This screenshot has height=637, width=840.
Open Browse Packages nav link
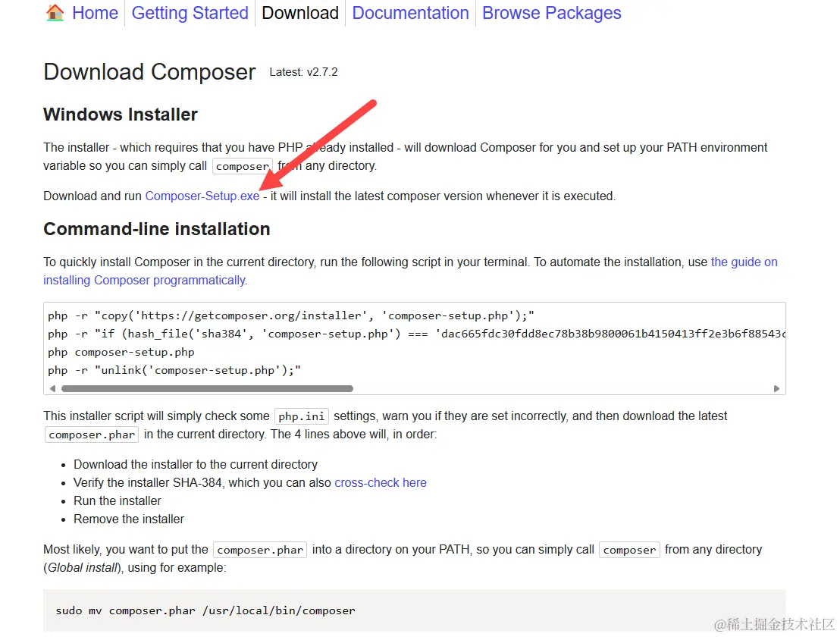point(552,13)
